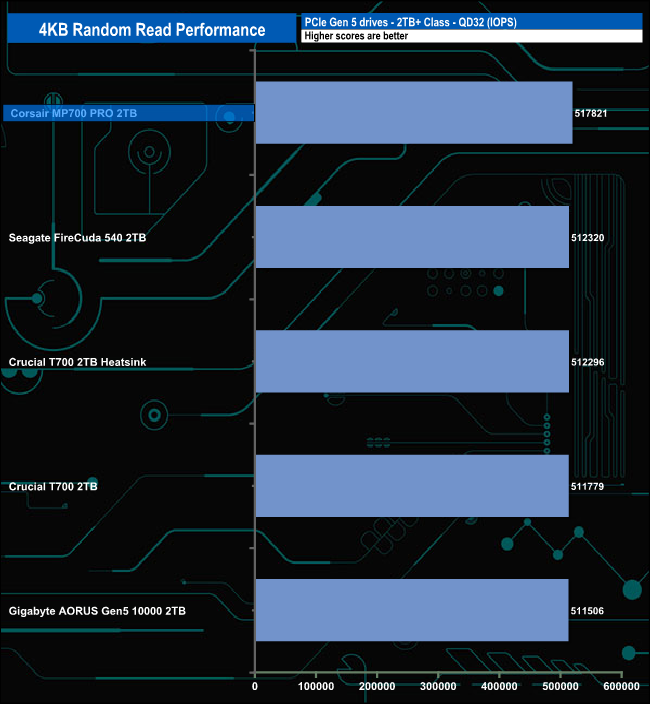Click the 'PCIe Gen 5 drives - 2TB+ Class' subtitle
The height and width of the screenshot is (704, 650).
coord(410,22)
